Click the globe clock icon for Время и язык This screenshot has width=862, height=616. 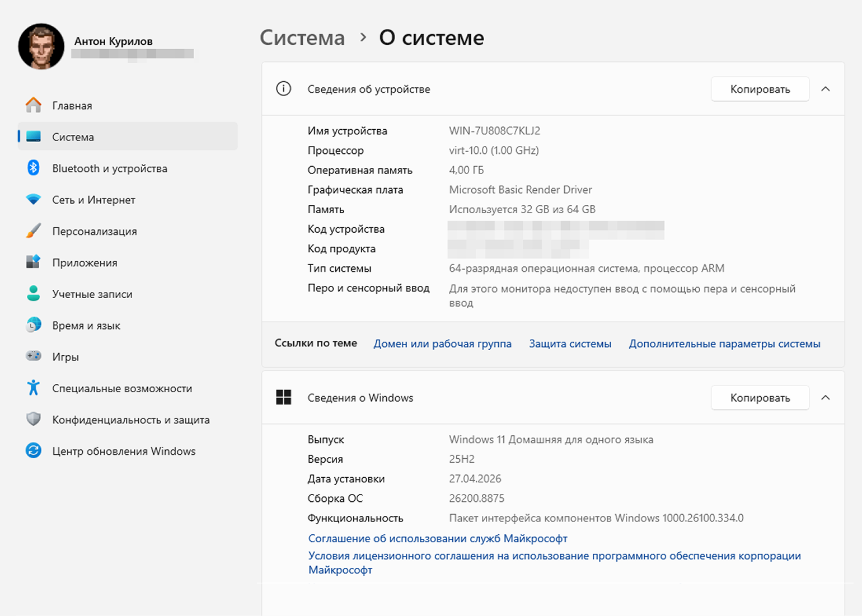click(x=34, y=325)
